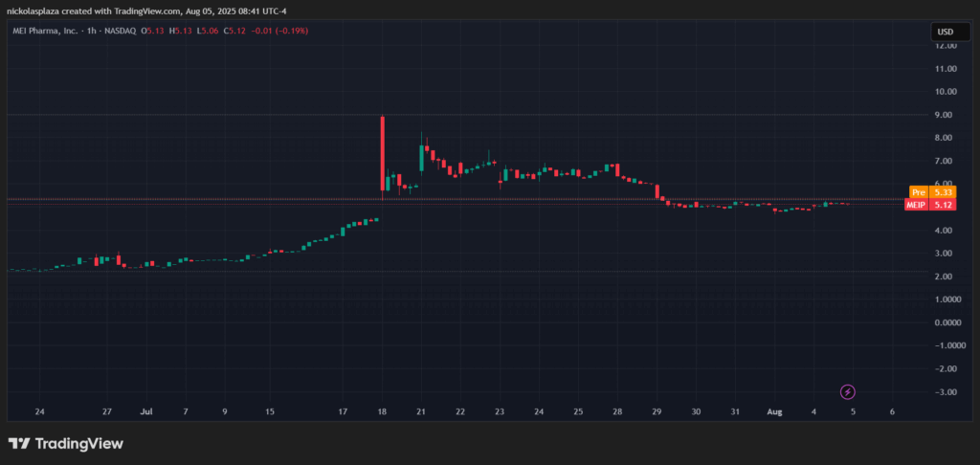Click the 12.00 price axis label
Viewport: 980px width, 465px height.
click(946, 46)
